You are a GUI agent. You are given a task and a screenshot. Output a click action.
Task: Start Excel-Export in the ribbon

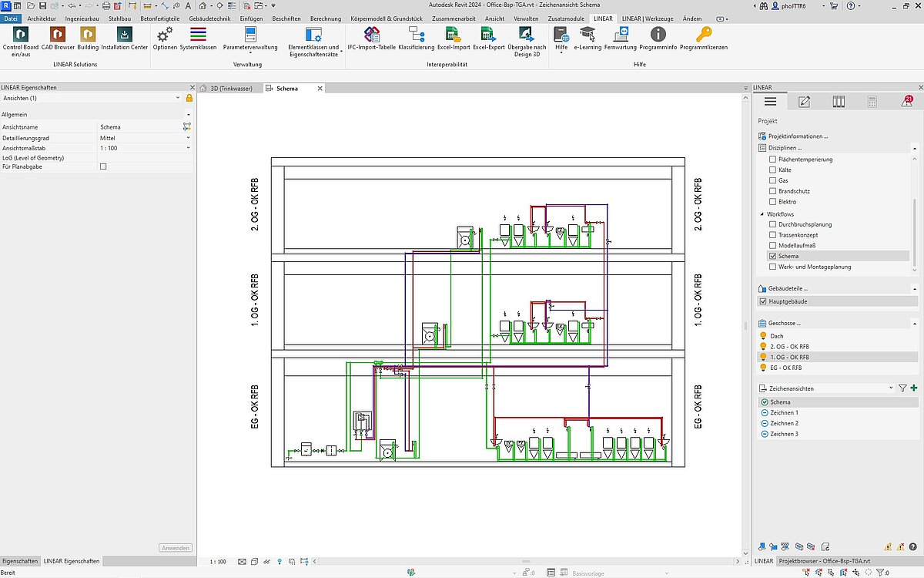(488, 35)
